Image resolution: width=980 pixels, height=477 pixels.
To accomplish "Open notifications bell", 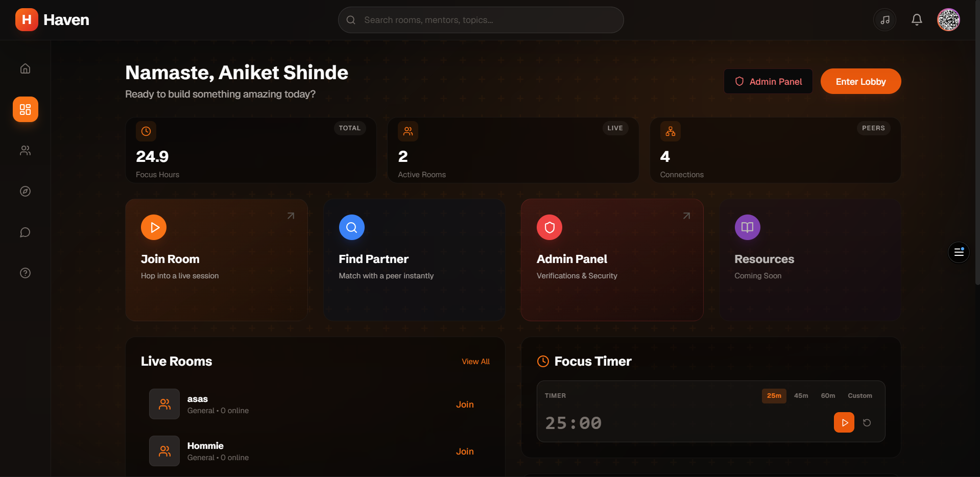I will (x=917, y=20).
